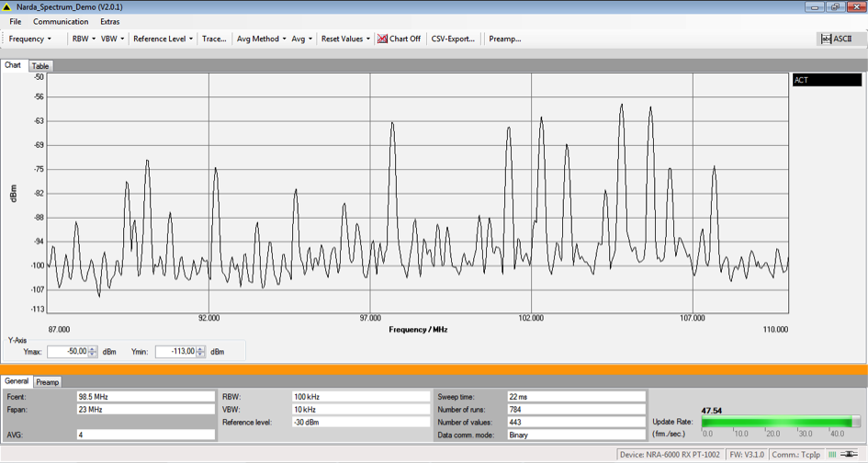Viewport: 868px width, 463px height.
Task: Expand the Reset Values dropdown
Action: coord(345,39)
